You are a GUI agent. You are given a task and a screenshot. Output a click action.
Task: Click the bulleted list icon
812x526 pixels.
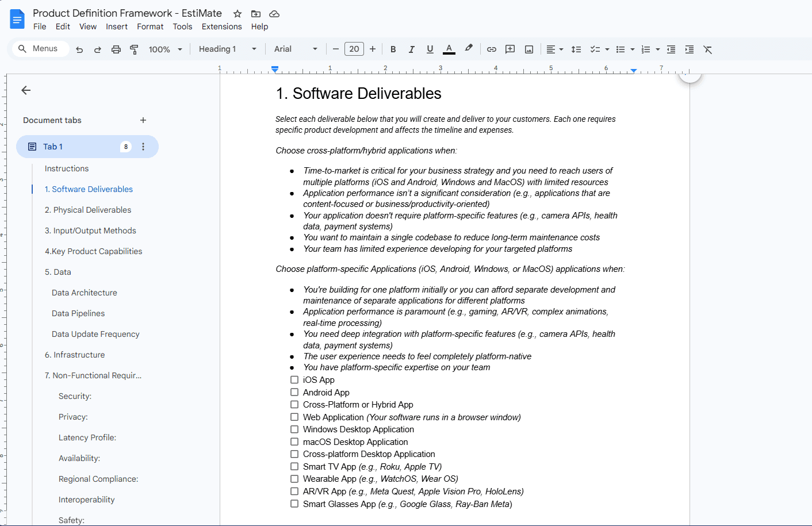(621, 49)
